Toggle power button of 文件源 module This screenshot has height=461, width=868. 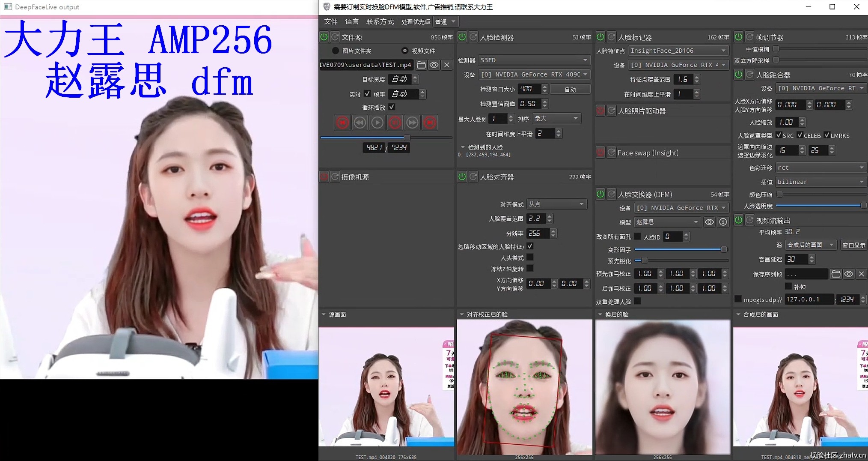point(324,37)
